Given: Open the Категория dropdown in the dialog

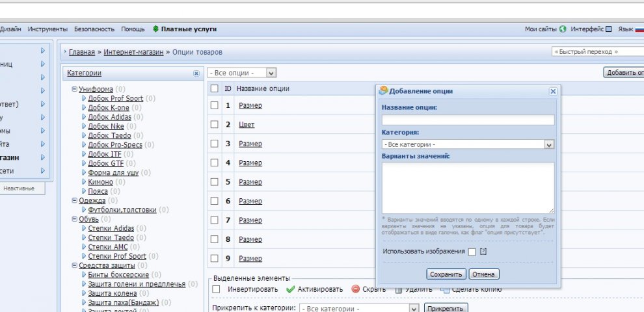Looking at the screenshot, I should pos(468,144).
